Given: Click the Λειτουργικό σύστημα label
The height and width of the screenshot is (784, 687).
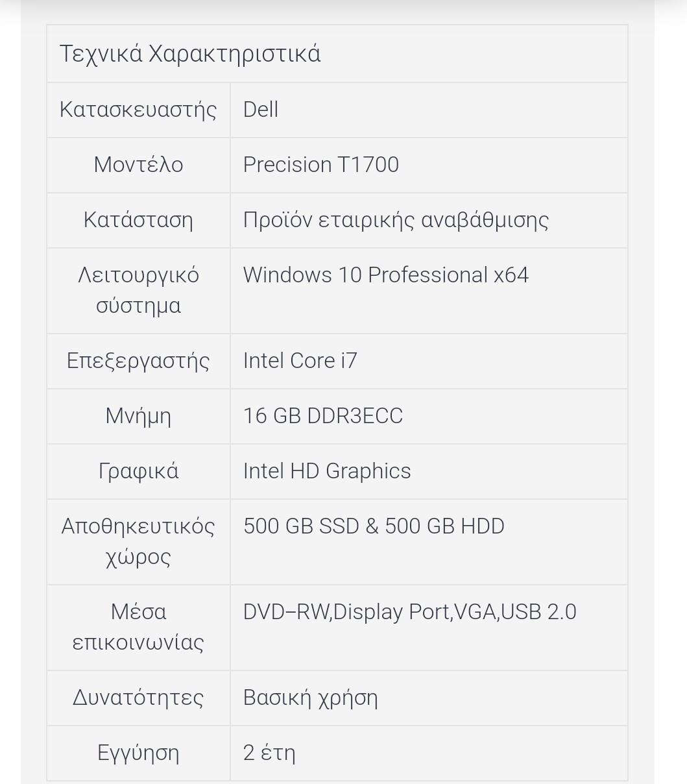Looking at the screenshot, I should pos(138,290).
